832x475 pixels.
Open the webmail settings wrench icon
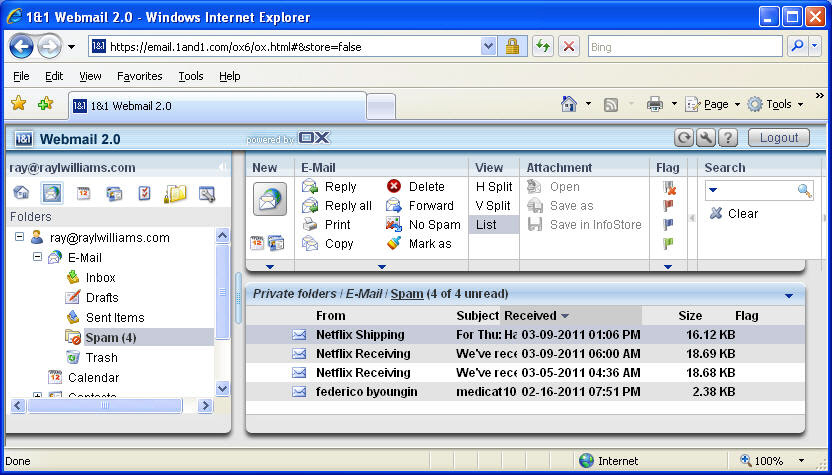(x=706, y=138)
